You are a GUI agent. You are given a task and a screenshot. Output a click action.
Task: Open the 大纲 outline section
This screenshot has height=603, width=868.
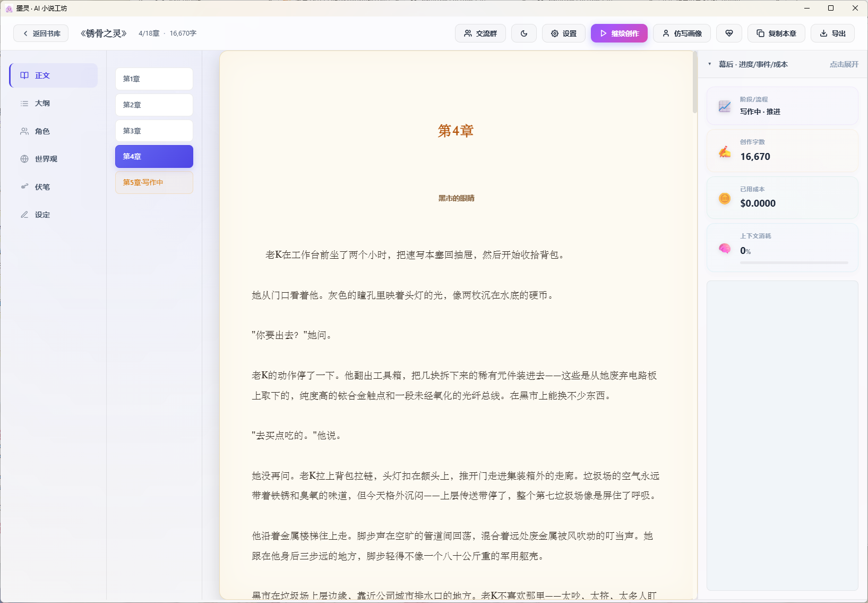(x=54, y=104)
